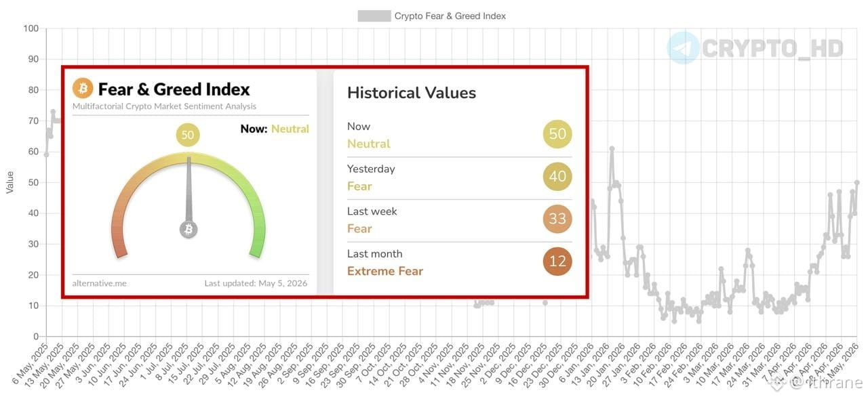868x399 pixels.
Task: Click the Neutral status next to Now:
Action: (x=290, y=129)
